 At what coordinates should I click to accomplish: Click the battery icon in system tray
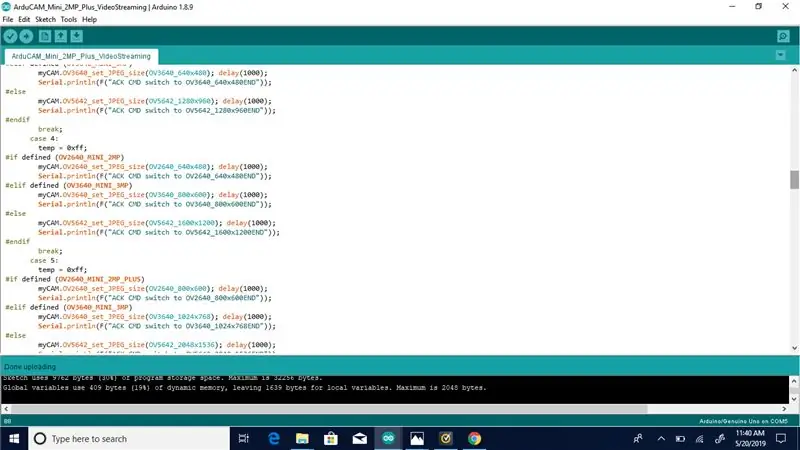point(680,439)
